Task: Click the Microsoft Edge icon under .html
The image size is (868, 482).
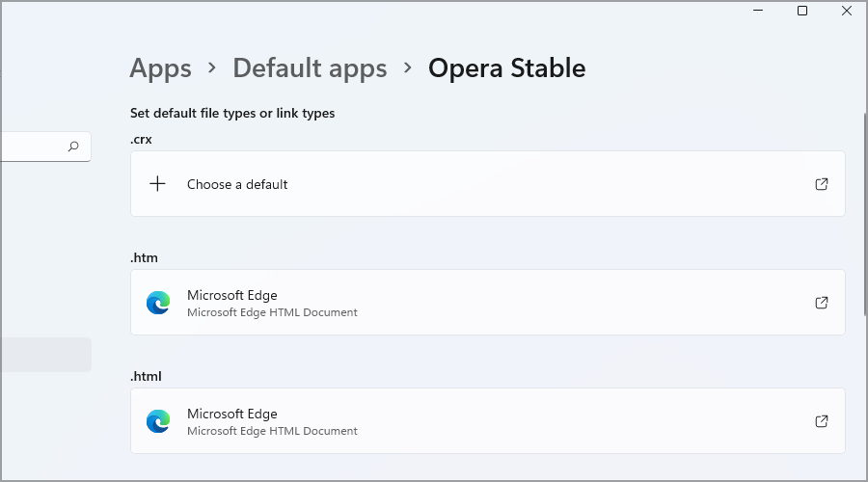Action: point(158,421)
